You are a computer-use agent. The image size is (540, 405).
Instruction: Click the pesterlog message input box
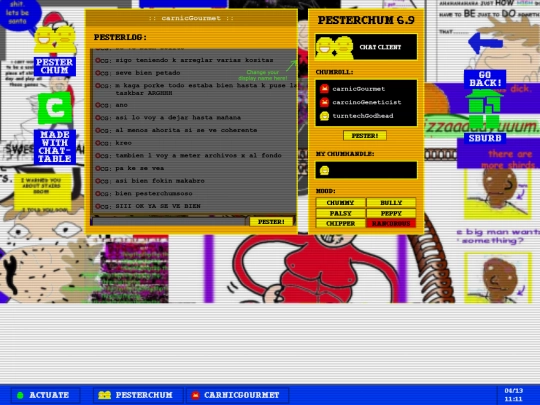click(x=169, y=221)
